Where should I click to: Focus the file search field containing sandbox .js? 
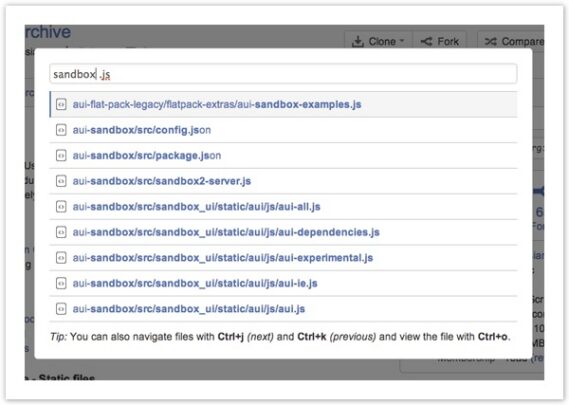point(283,74)
